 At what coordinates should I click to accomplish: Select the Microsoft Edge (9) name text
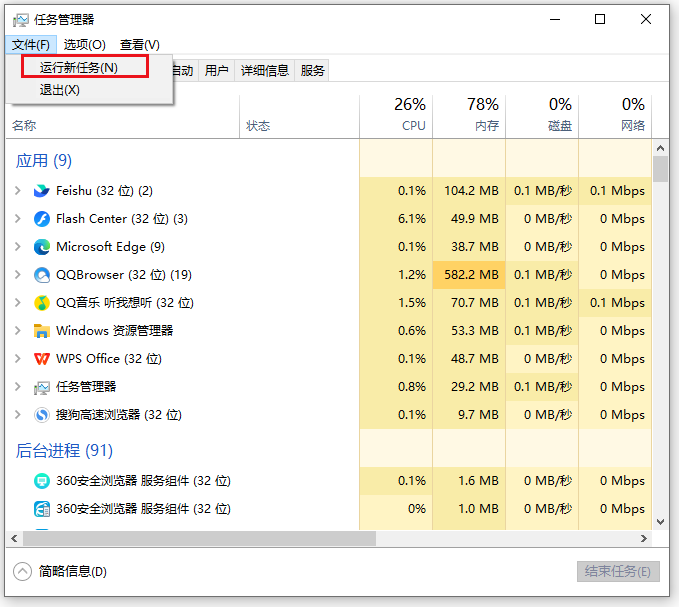(110, 247)
